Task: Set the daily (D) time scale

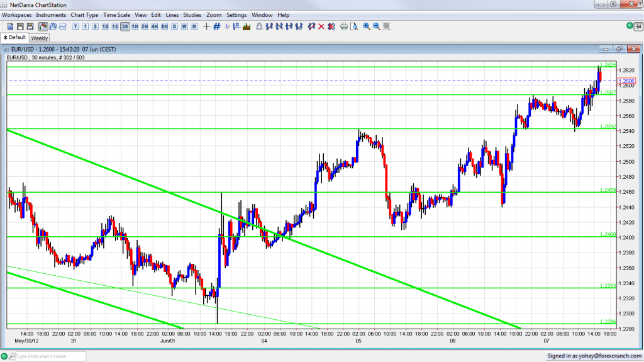Action: (x=174, y=26)
